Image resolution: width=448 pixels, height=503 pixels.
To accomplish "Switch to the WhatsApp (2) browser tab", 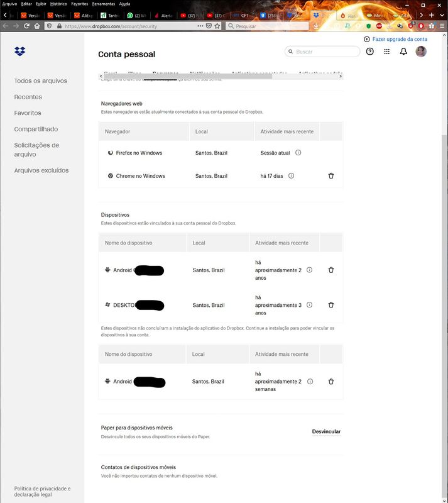I will pos(137,15).
